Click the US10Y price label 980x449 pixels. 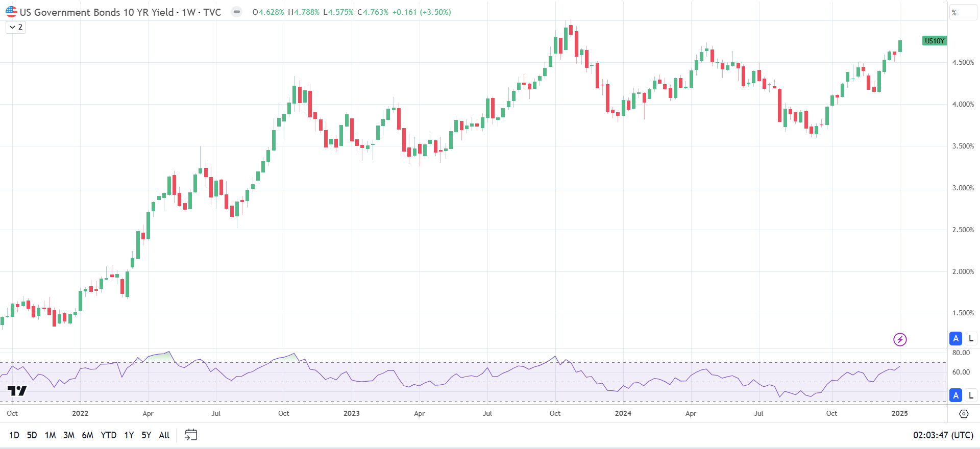pos(935,41)
